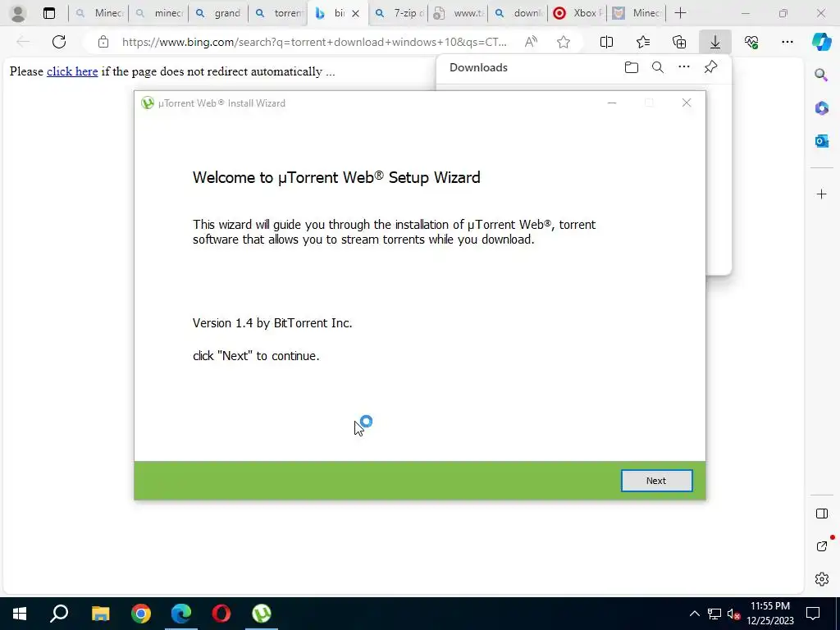Open the Edge profile avatar icon
The image size is (840, 630).
click(18, 13)
